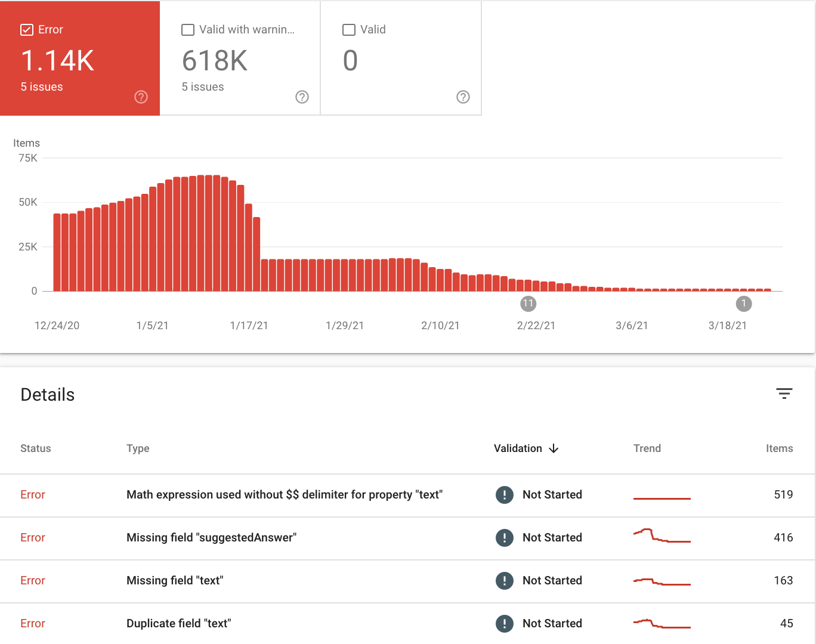Image resolution: width=816 pixels, height=644 pixels.
Task: Click the help icon on the Error card
Action: (140, 97)
